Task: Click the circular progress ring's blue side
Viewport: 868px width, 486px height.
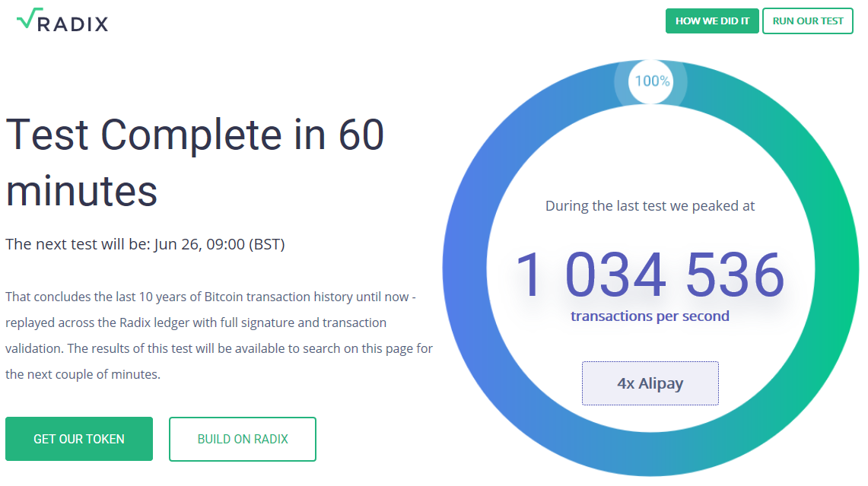Action: [x=465, y=268]
